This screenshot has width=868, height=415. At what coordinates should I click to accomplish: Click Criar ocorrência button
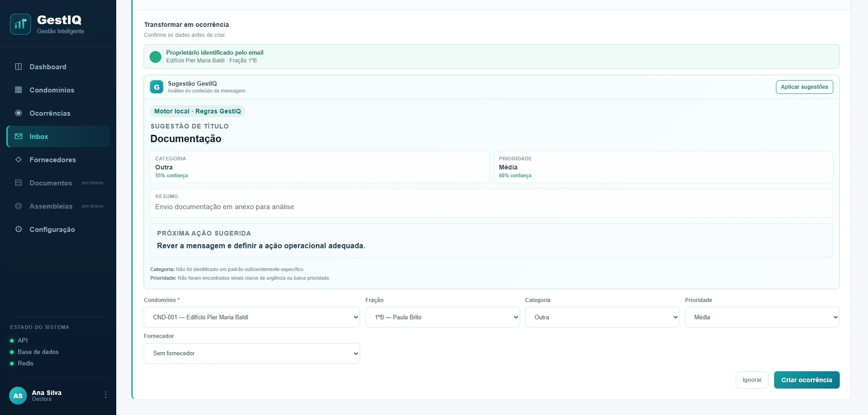pos(806,380)
